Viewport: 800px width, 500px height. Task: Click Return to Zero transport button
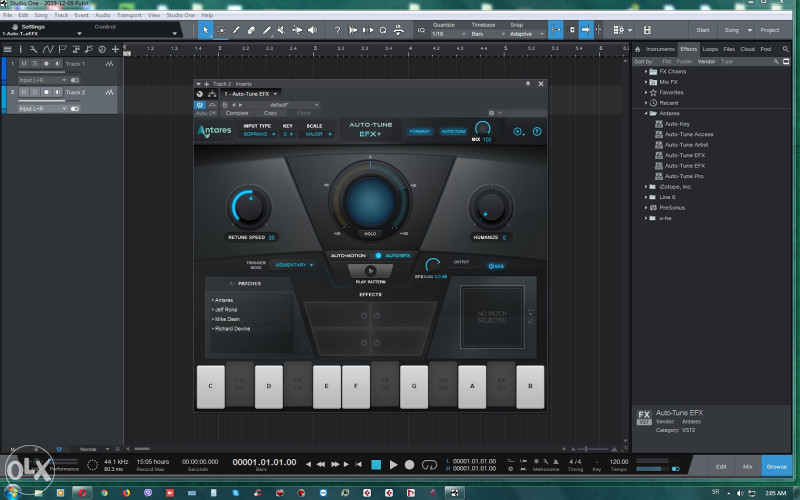[359, 464]
